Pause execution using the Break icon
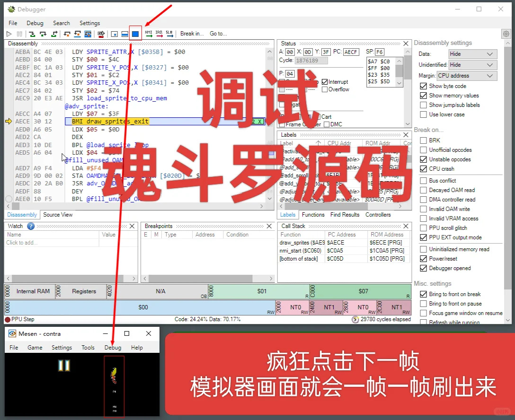The image size is (515, 420). (x=19, y=34)
